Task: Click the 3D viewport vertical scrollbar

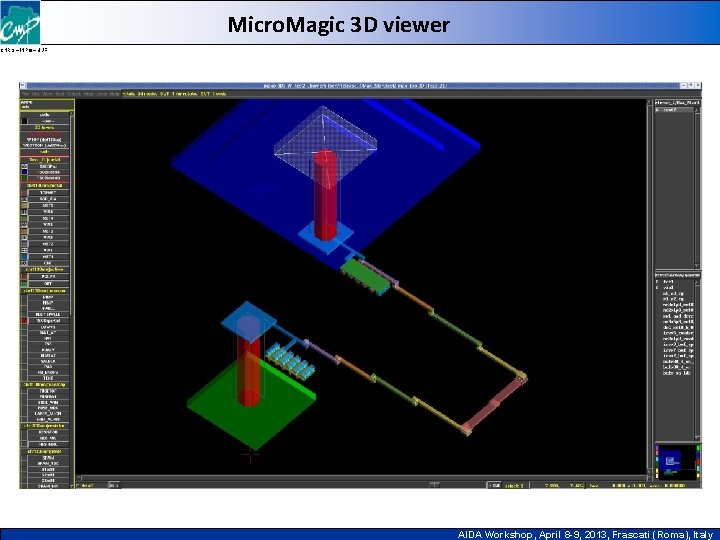Action: click(649, 287)
